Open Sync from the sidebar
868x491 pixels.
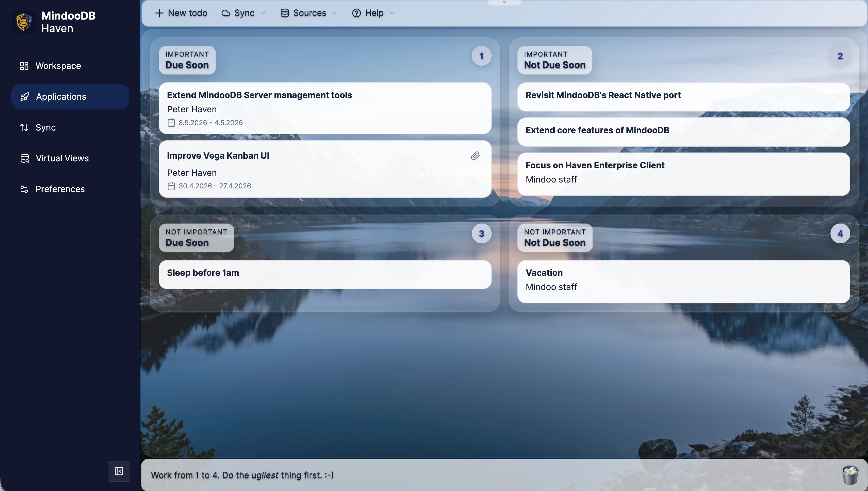(46, 128)
